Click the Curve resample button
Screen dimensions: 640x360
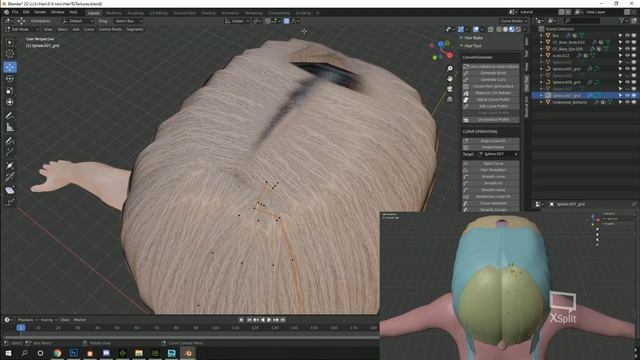[x=491, y=203]
